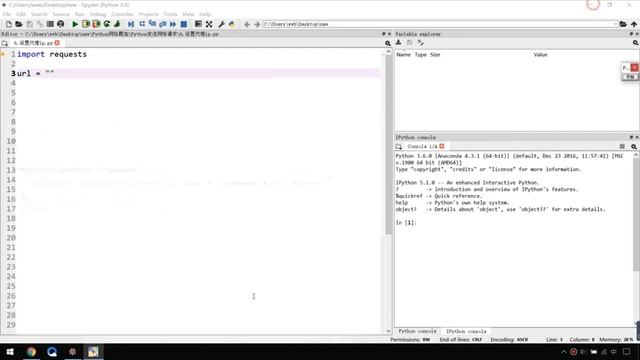
Task: Click the editor vertical scrollbar
Action: [x=388, y=144]
